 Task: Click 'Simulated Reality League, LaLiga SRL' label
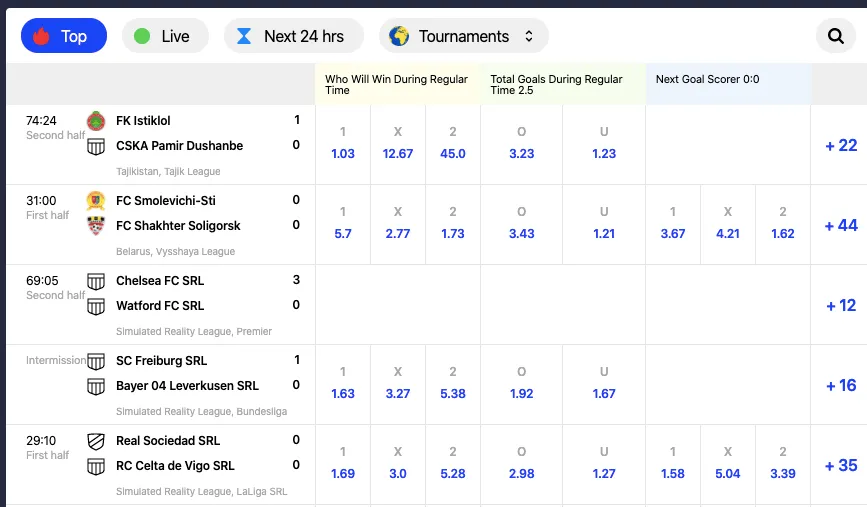click(x=201, y=492)
